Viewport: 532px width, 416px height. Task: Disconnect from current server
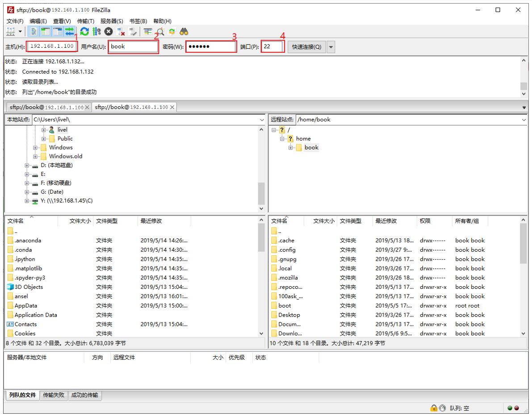click(121, 32)
